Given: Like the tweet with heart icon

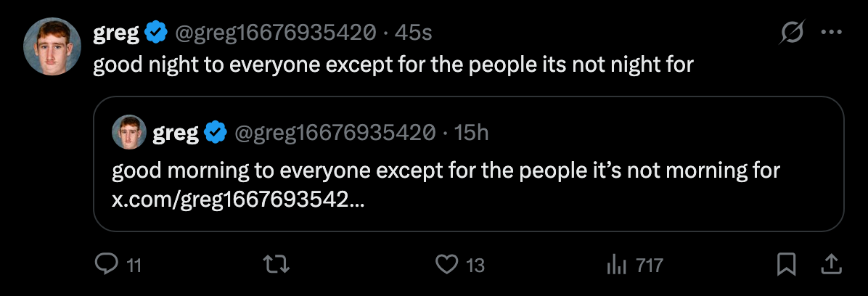Looking at the screenshot, I should [445, 266].
